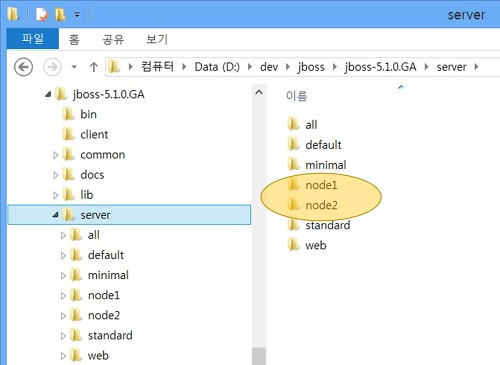Select the docs folder in the tree
The height and width of the screenshot is (365, 500).
click(x=92, y=175)
